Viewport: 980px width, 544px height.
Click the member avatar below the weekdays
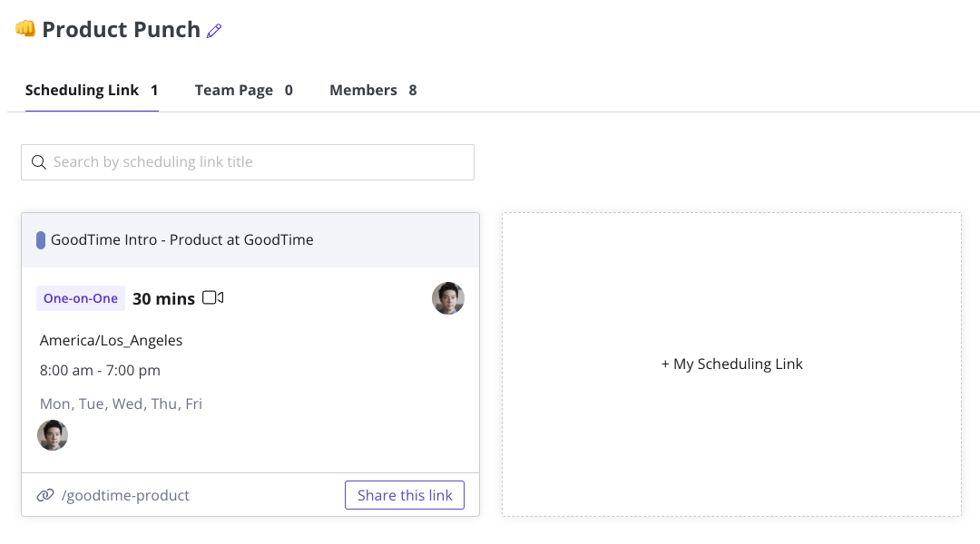click(x=53, y=435)
